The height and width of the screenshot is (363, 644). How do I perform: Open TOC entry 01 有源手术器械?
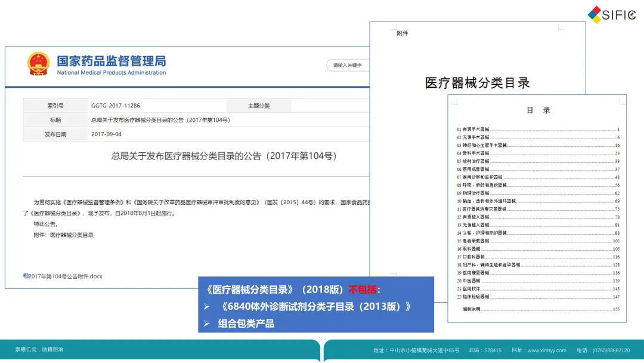pos(538,130)
